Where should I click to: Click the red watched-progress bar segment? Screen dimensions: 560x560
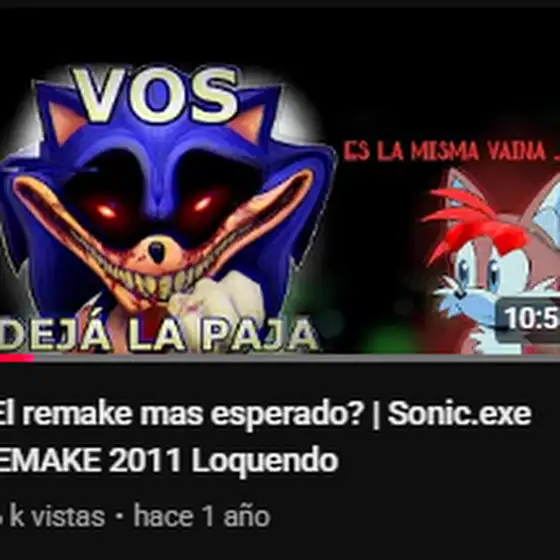[17, 358]
